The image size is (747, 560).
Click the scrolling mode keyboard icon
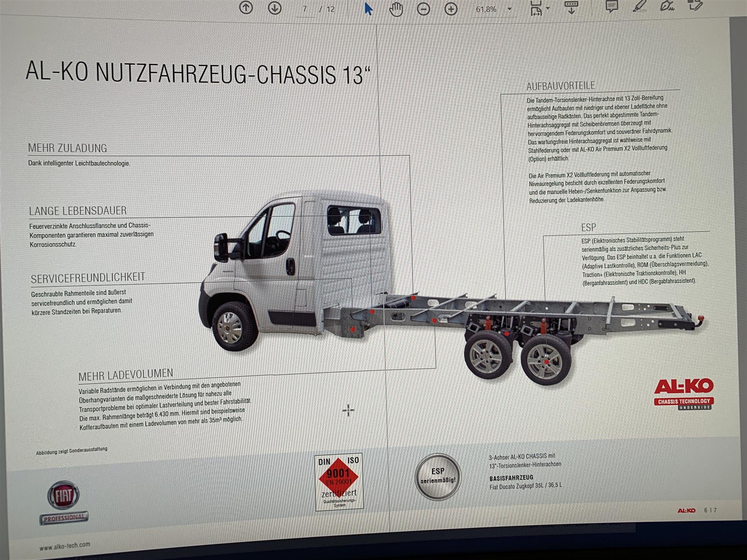click(x=571, y=7)
